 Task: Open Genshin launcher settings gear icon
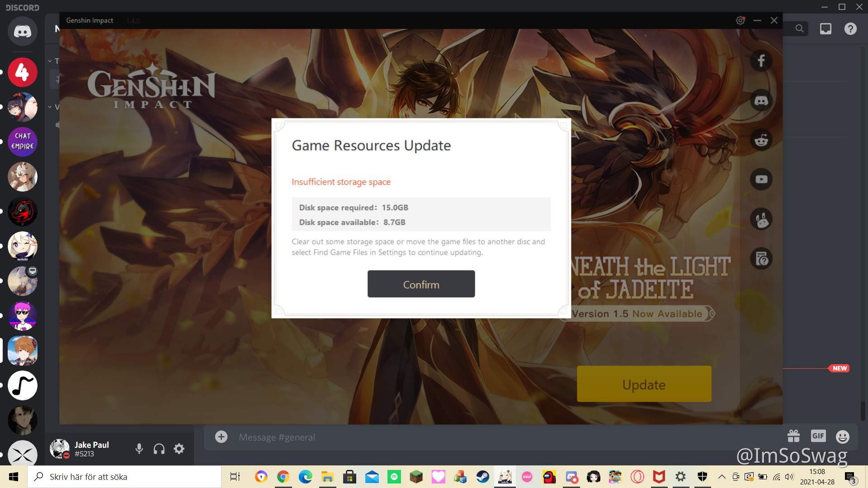(x=740, y=20)
